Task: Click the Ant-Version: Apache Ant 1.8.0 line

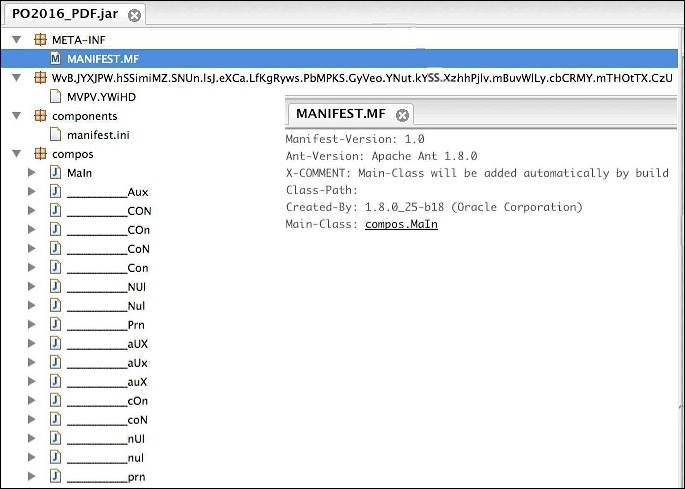Action: point(381,156)
